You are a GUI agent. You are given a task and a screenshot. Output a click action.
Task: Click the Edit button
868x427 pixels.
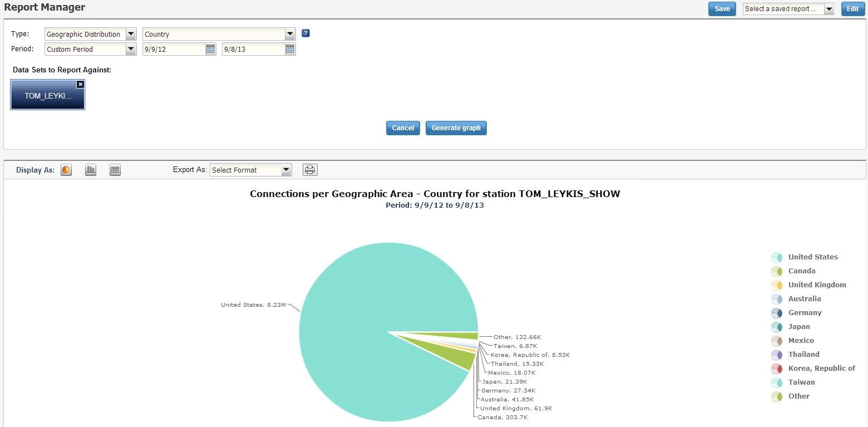853,9
